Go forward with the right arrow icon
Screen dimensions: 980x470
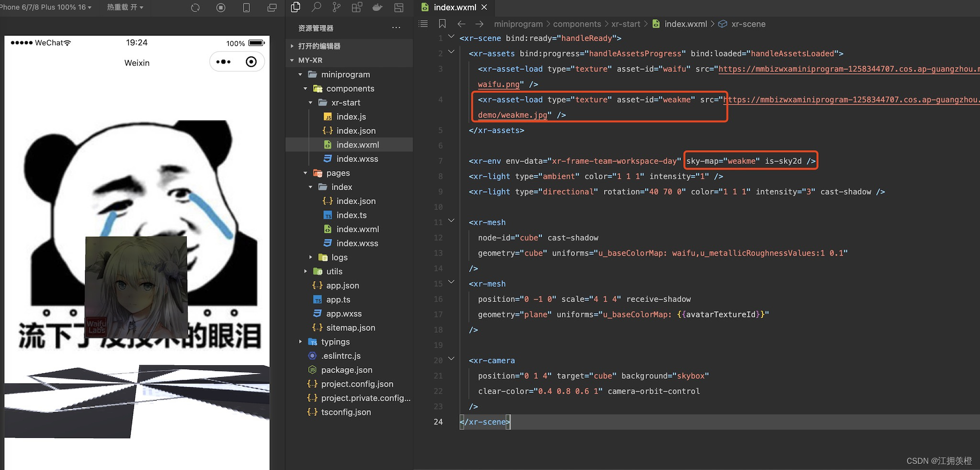pos(479,24)
